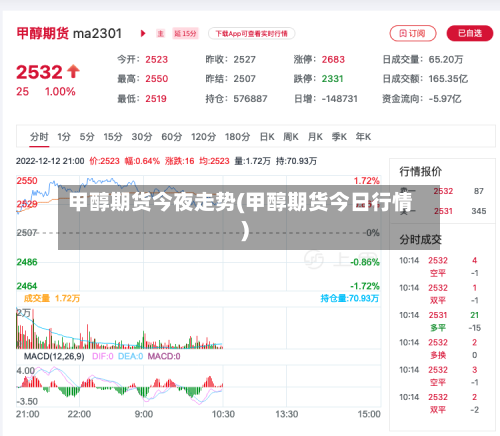500x436 pixels.
Task: Click the DEA:0 indicator value
Action: point(130,356)
